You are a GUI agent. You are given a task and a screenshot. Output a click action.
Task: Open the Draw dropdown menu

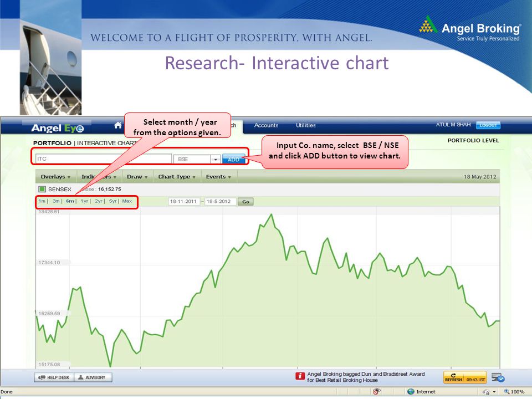[x=137, y=177]
